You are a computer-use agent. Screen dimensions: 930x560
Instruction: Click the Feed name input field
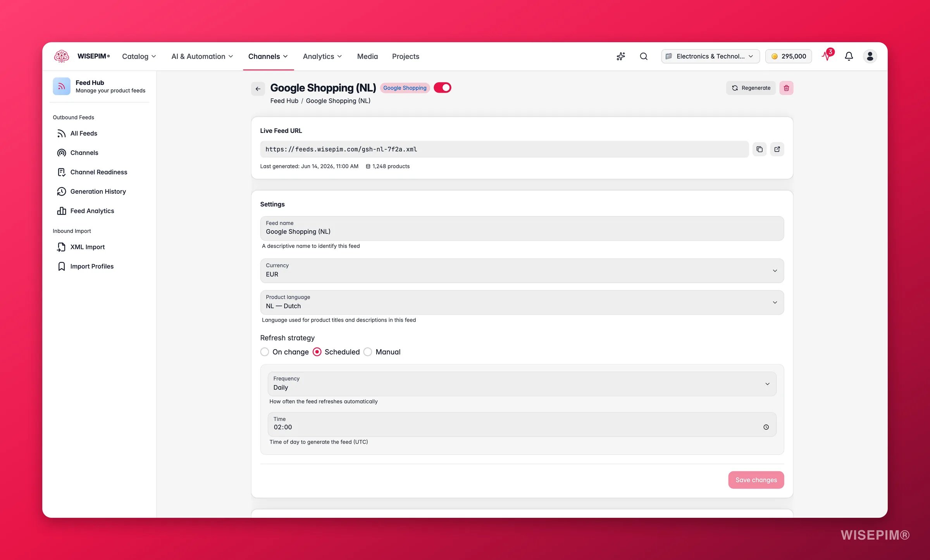pos(522,228)
